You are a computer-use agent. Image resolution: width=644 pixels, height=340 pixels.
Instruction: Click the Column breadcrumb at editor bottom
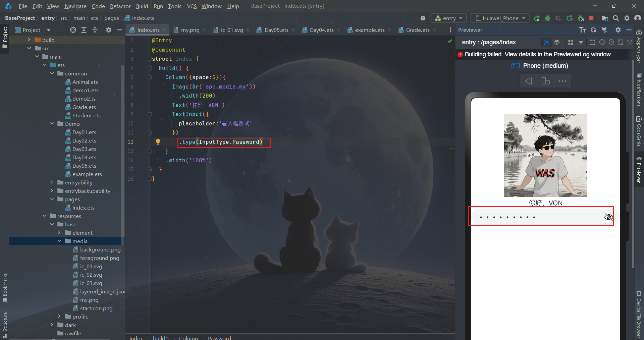(189, 338)
